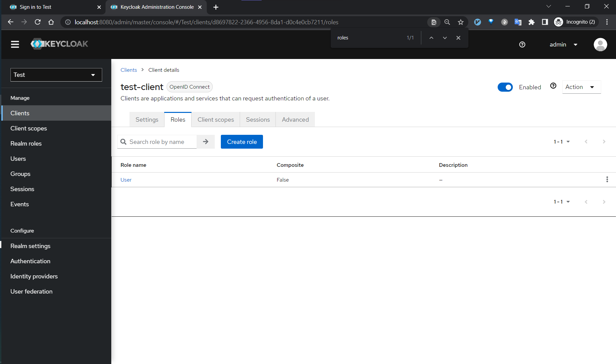The image size is (616, 364).
Task: Open Sessions in the sidebar
Action: [x=56, y=189]
